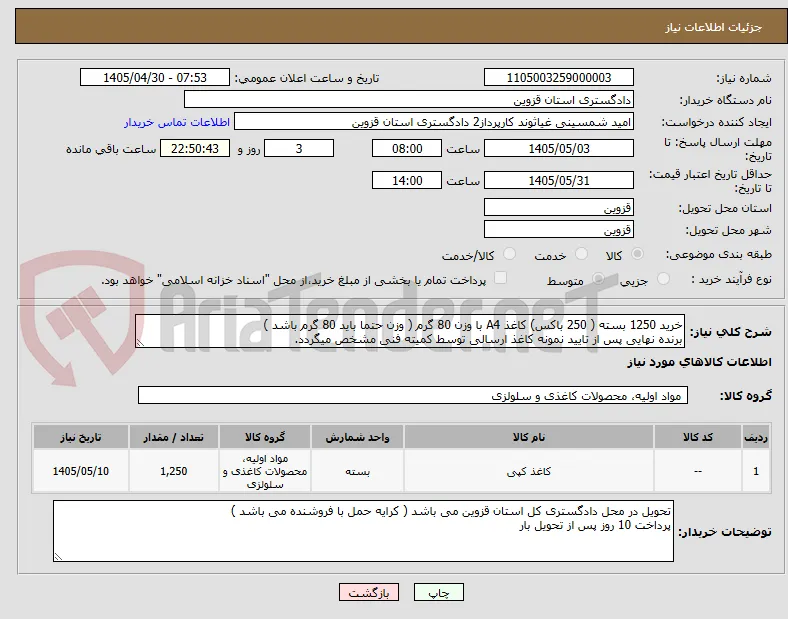788x619 pixels.
Task: Click the delivery province field قزوین
Action: [x=559, y=207]
